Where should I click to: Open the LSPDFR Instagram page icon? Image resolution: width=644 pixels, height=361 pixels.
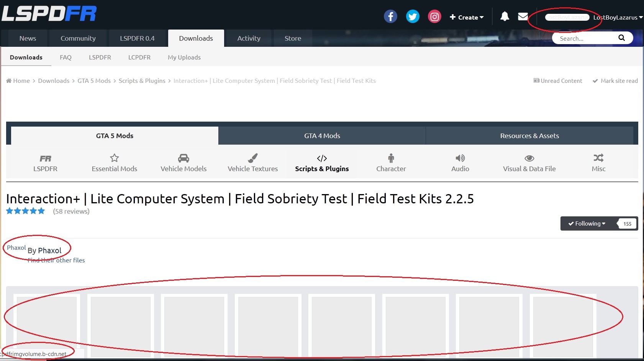(x=434, y=17)
